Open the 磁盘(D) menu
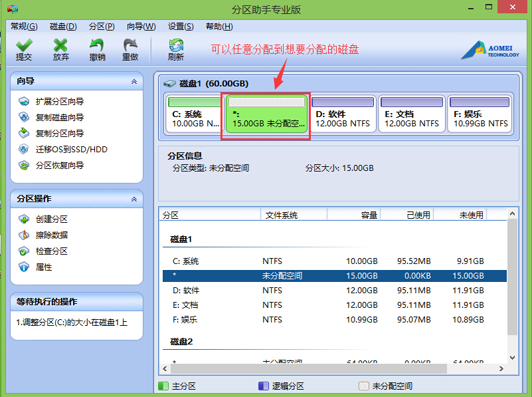The width and height of the screenshot is (532, 397). [63, 27]
